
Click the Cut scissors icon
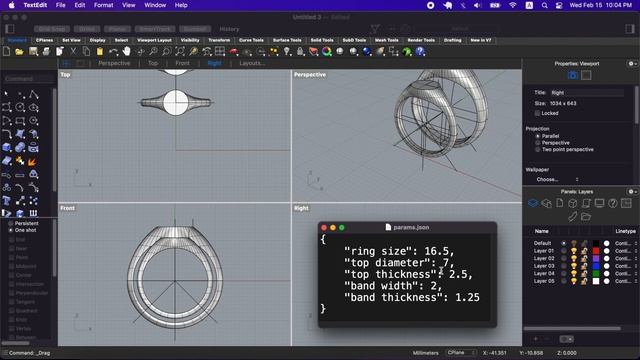pos(73,51)
